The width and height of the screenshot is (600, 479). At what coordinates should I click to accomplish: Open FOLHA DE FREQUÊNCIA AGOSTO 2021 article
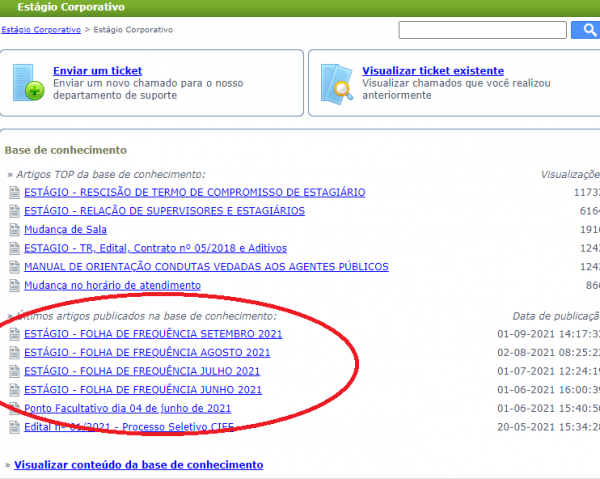click(147, 352)
